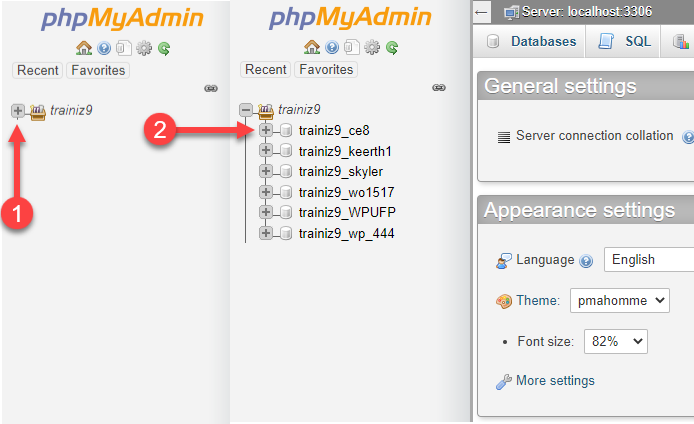Image resolution: width=694 pixels, height=424 pixels.
Task: Select the trainiz9_ce8 database name
Action: pos(334,131)
